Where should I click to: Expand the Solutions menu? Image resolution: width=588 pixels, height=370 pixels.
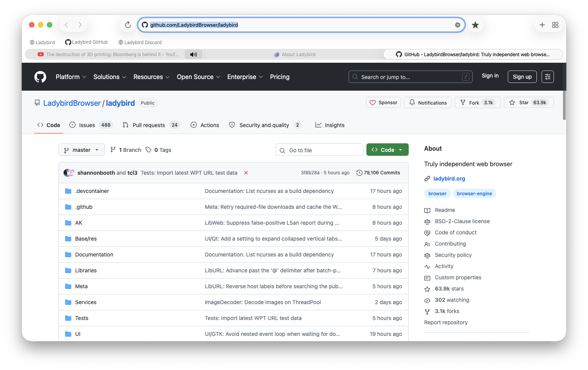pos(110,77)
